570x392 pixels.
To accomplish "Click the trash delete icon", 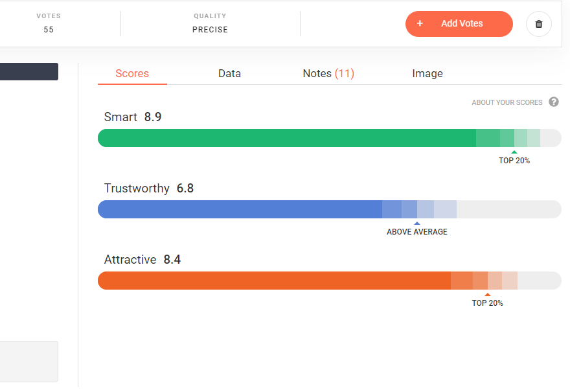I will pyautogui.click(x=539, y=24).
